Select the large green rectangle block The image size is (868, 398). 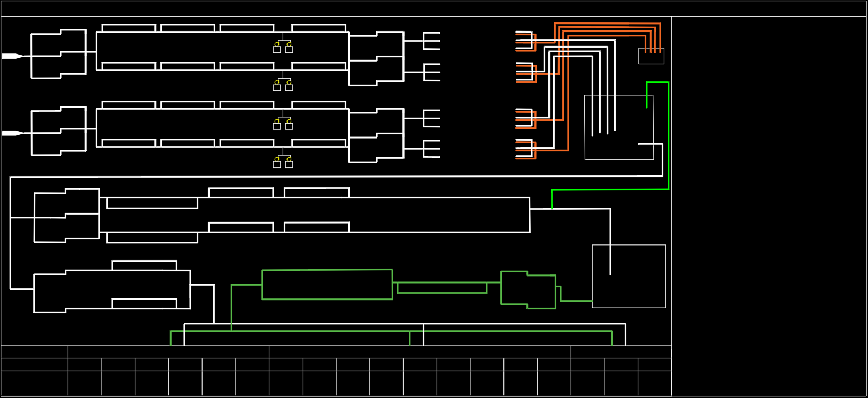pyautogui.click(x=327, y=285)
